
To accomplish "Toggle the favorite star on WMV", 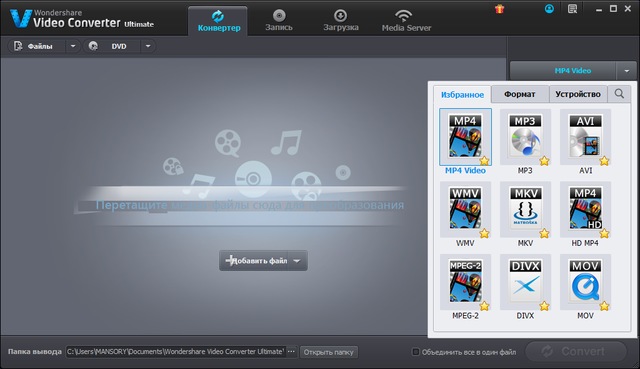I will tap(484, 233).
